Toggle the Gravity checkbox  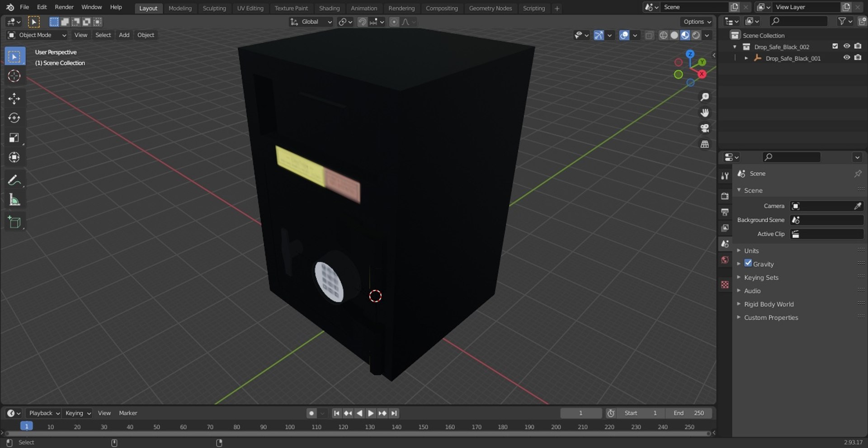coord(748,263)
